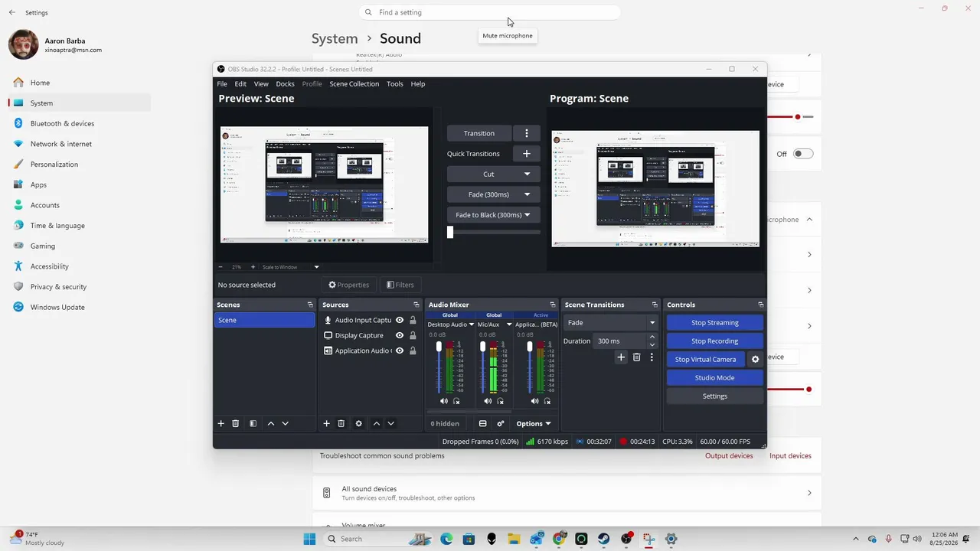Lock the Application Audio source
This screenshot has width=980, height=551.
(413, 350)
